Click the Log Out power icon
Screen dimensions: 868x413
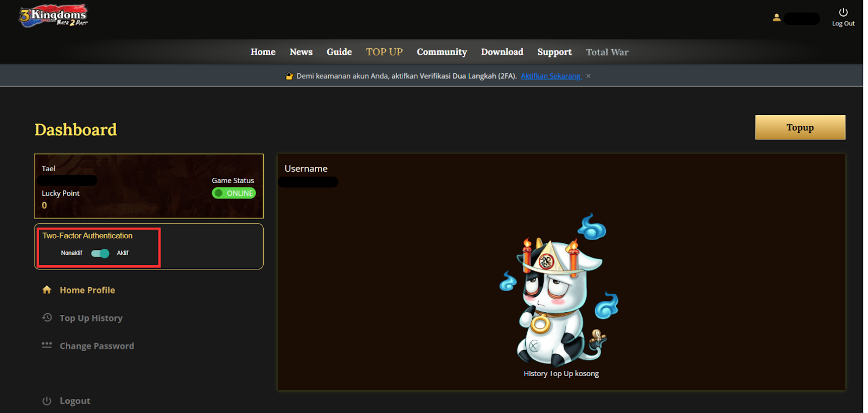pyautogui.click(x=843, y=12)
